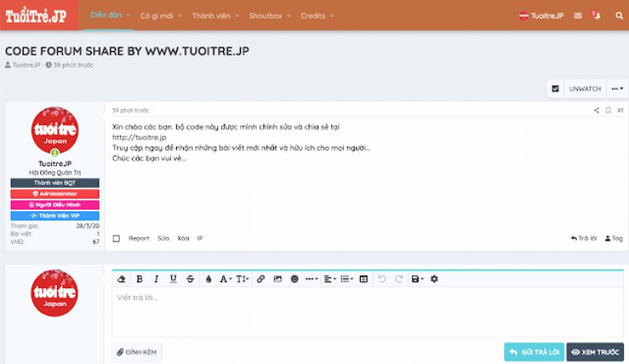Open the alerts bell icon

(x=596, y=15)
